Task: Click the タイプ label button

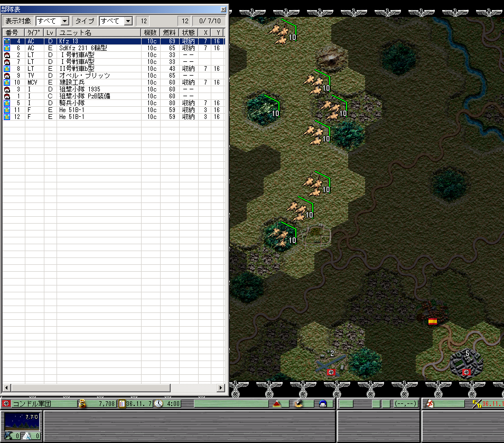Action: 85,21
